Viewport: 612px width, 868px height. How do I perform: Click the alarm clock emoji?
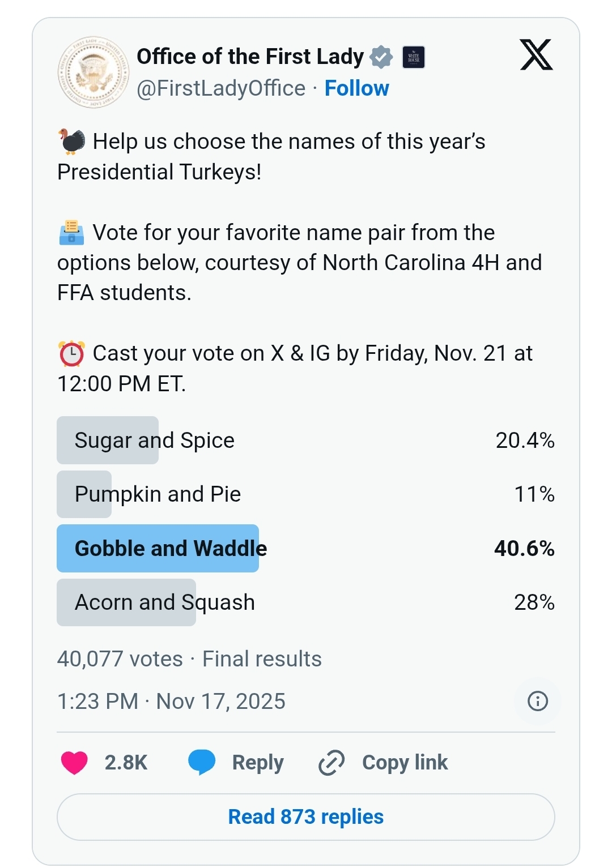tap(72, 354)
